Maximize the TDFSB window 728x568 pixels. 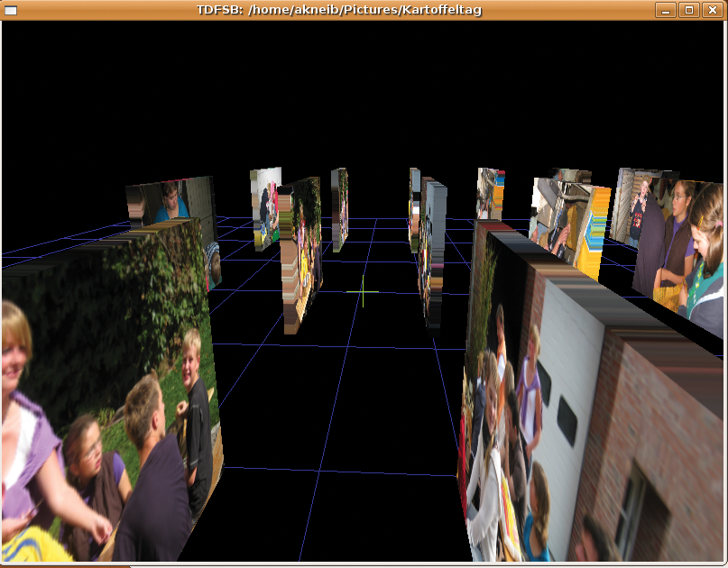point(689,10)
